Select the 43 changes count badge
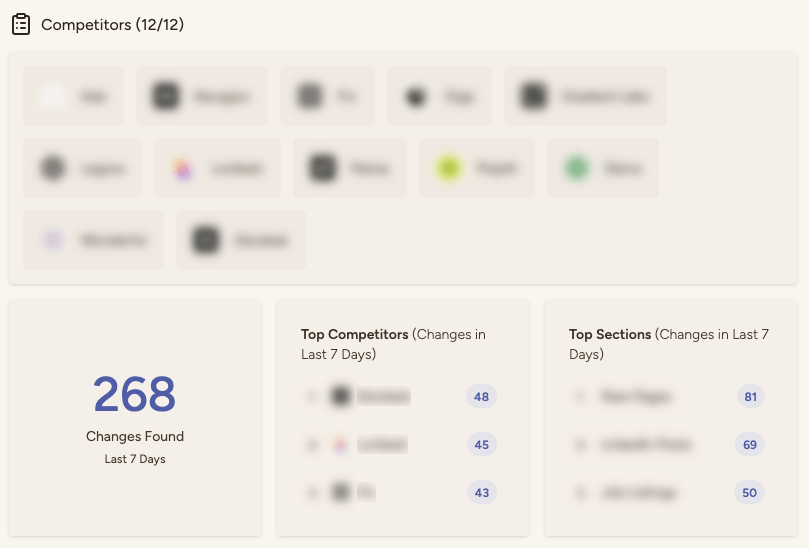 point(481,492)
